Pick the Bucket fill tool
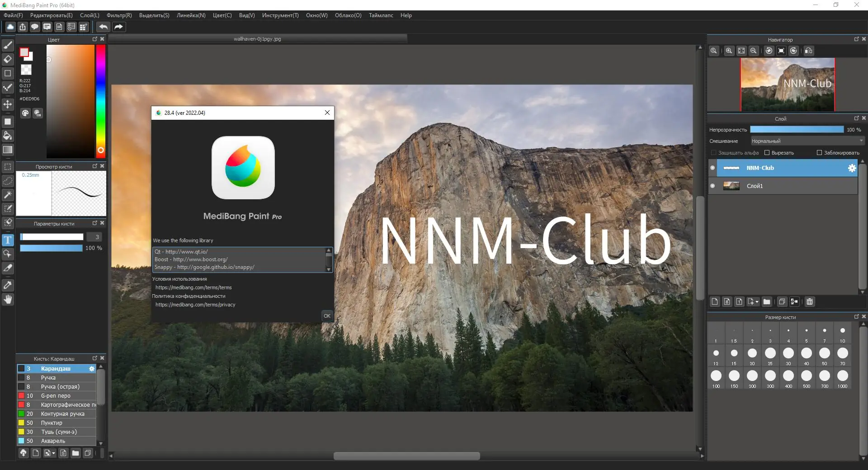868x470 pixels. (8, 136)
